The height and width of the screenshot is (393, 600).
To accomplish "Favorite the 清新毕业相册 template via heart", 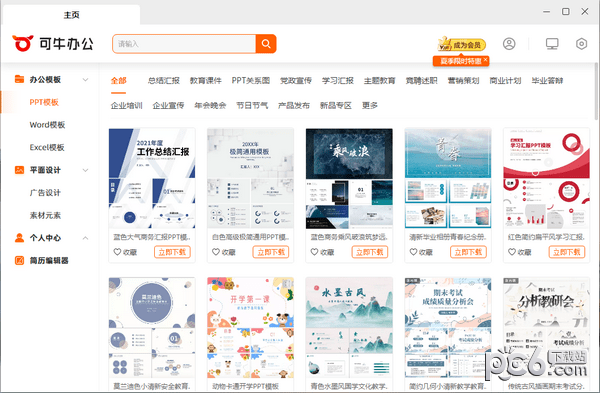I will [413, 252].
